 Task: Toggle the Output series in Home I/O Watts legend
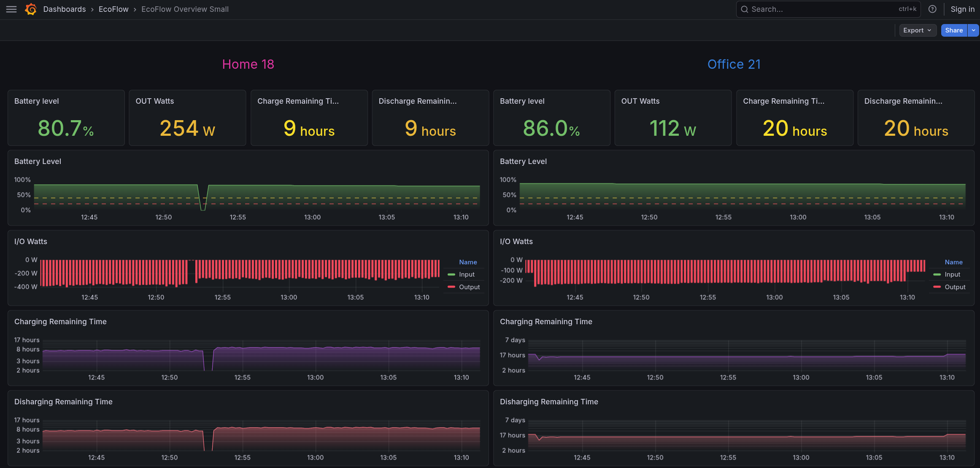pos(469,287)
